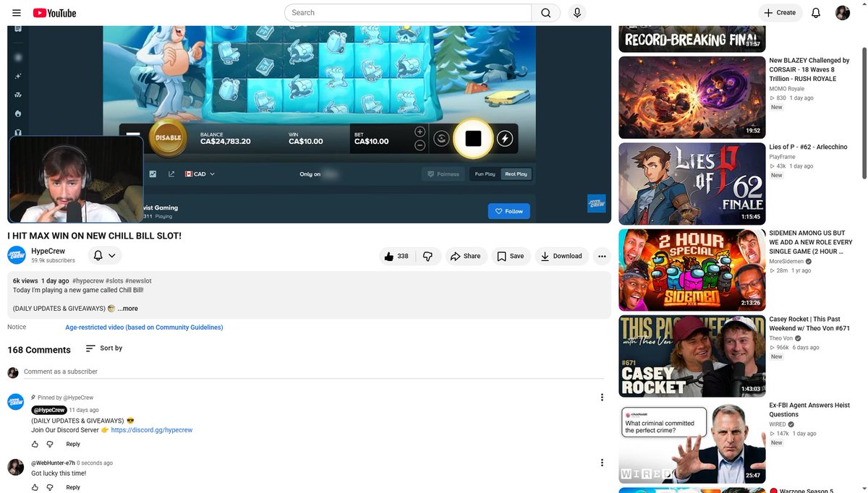Save the video to playlist
This screenshot has width=868, height=493.
(511, 256)
